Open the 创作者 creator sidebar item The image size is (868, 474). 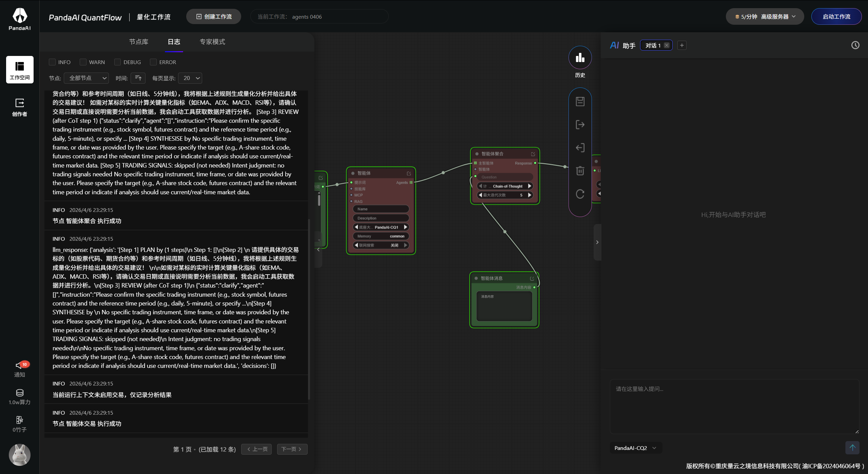tap(20, 107)
